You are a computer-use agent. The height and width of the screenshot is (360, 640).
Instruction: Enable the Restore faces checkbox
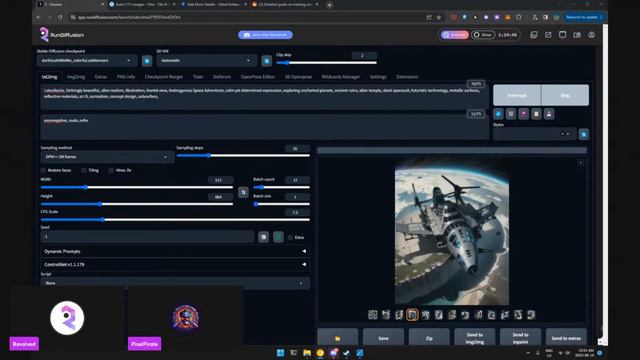point(43,170)
